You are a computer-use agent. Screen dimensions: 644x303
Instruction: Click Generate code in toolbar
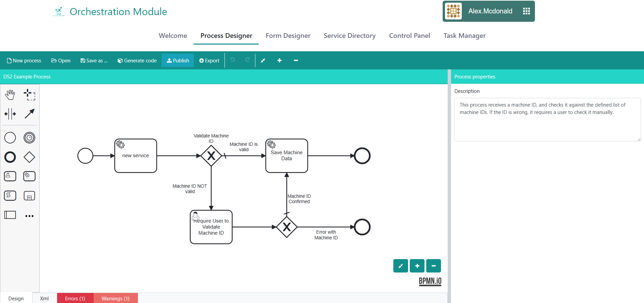[x=137, y=61]
